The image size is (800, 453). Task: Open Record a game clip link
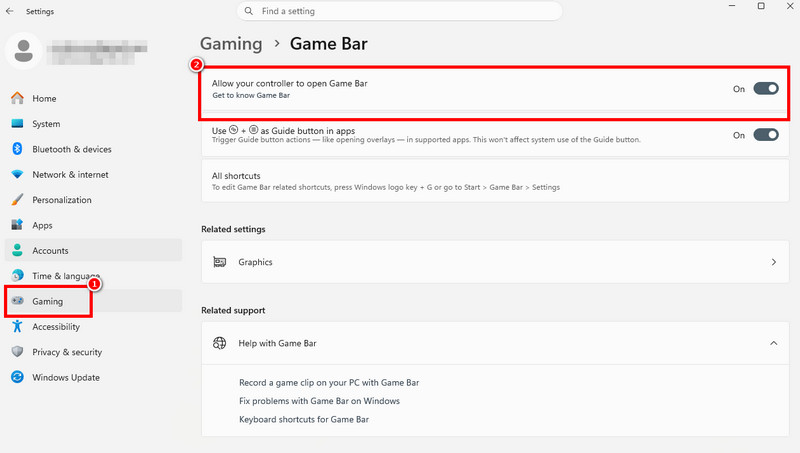click(x=329, y=383)
